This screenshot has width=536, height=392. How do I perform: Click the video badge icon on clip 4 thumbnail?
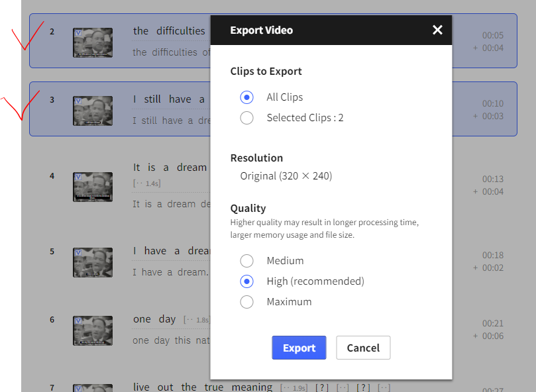(x=78, y=177)
